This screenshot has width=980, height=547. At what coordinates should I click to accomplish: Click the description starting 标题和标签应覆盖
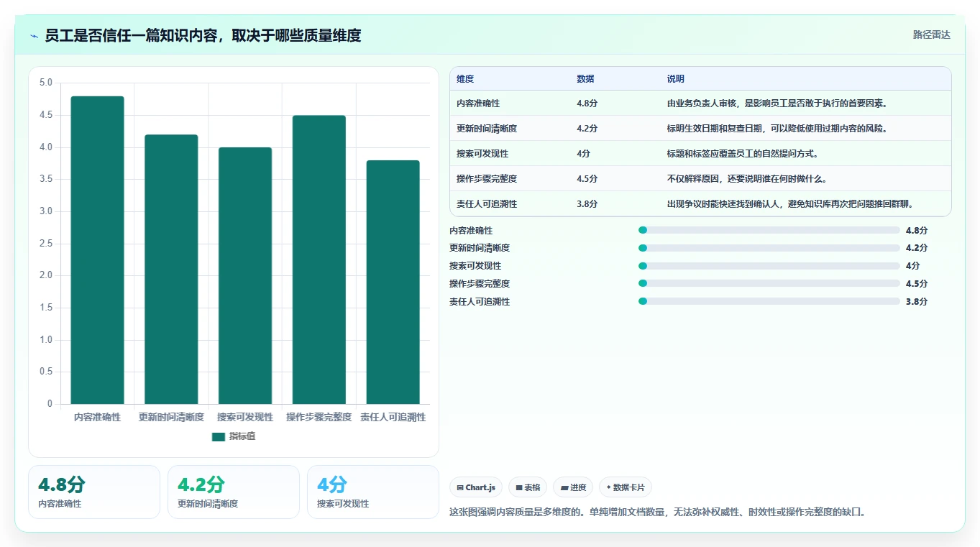tap(743, 154)
